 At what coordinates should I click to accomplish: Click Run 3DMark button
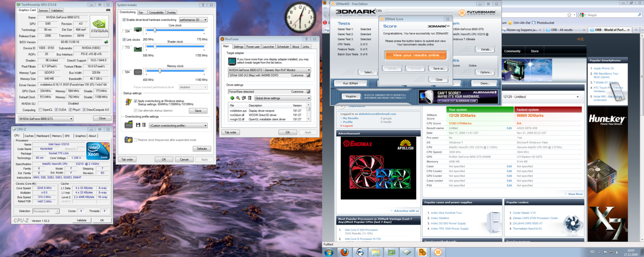coord(351,83)
